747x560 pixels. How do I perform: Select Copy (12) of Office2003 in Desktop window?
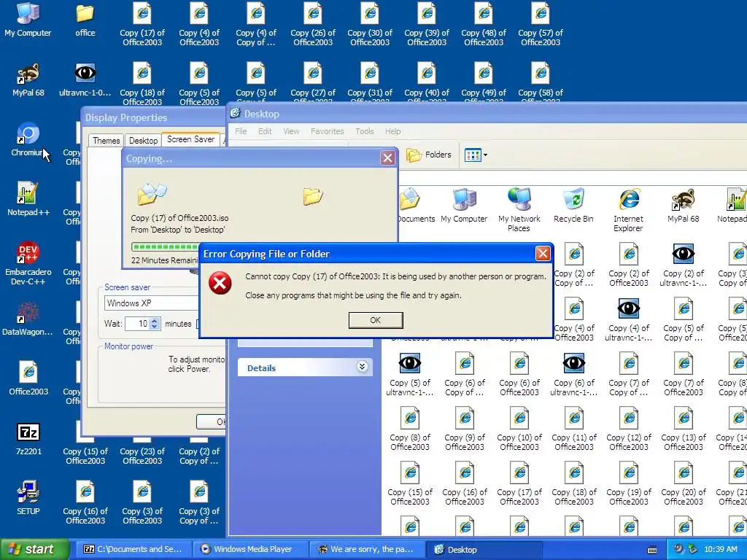click(x=628, y=429)
